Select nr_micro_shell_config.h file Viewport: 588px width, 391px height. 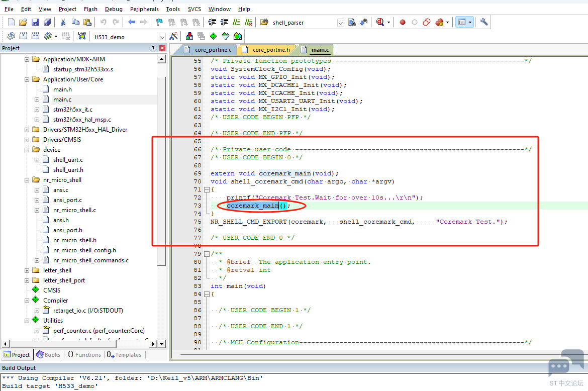84,250
